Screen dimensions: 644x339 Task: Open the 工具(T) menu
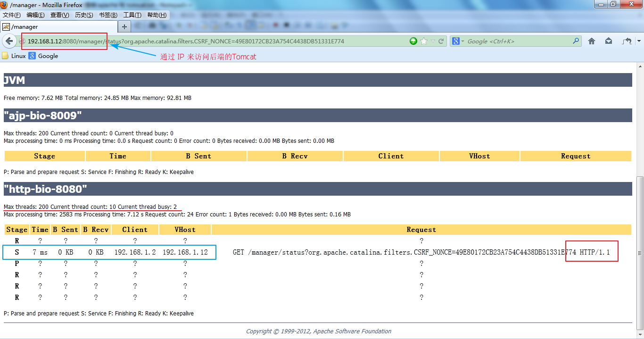click(132, 15)
